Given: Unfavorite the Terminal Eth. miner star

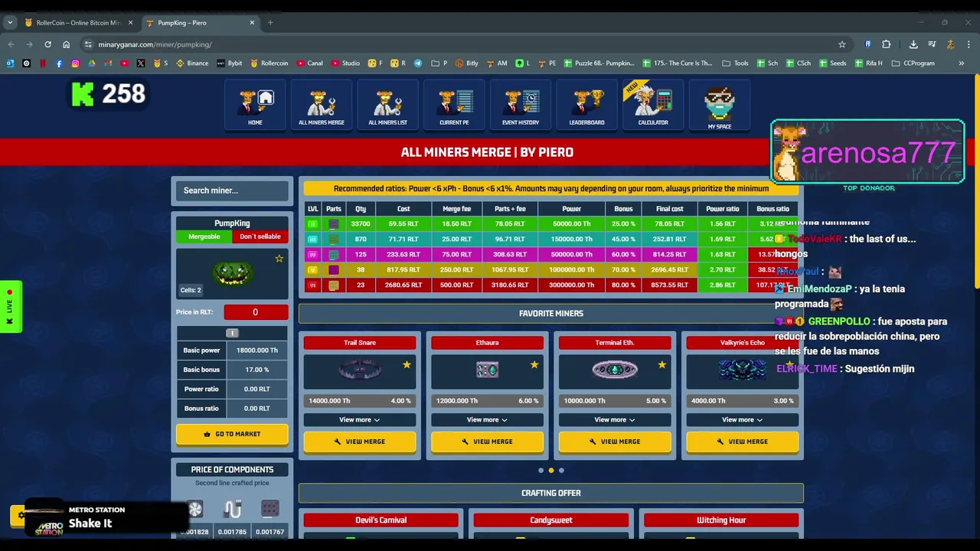Looking at the screenshot, I should pos(661,365).
